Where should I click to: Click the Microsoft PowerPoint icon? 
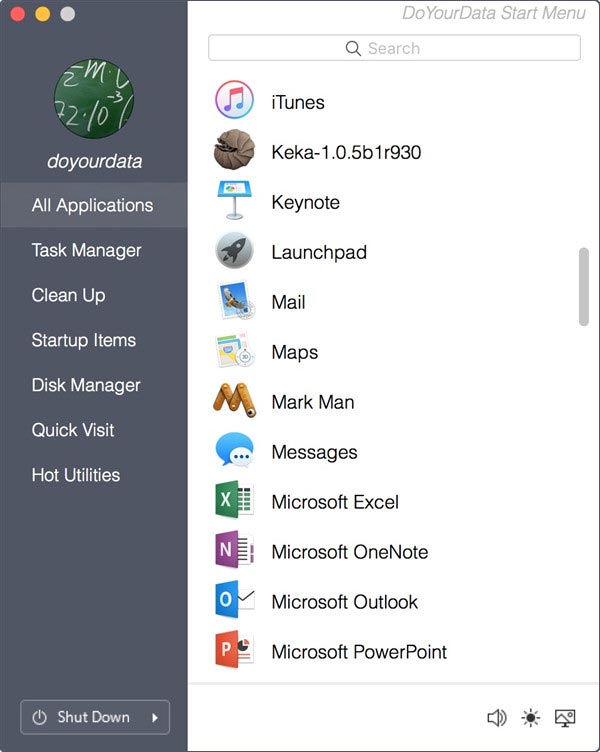(x=234, y=649)
